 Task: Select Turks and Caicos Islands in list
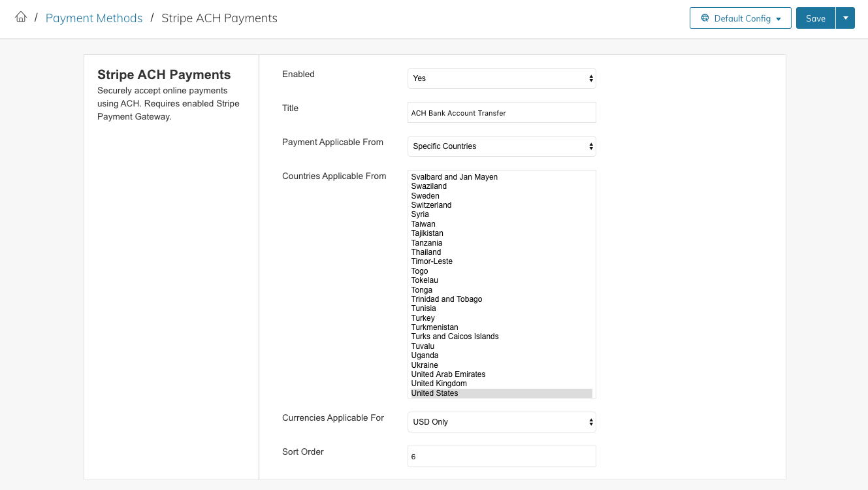pos(500,336)
